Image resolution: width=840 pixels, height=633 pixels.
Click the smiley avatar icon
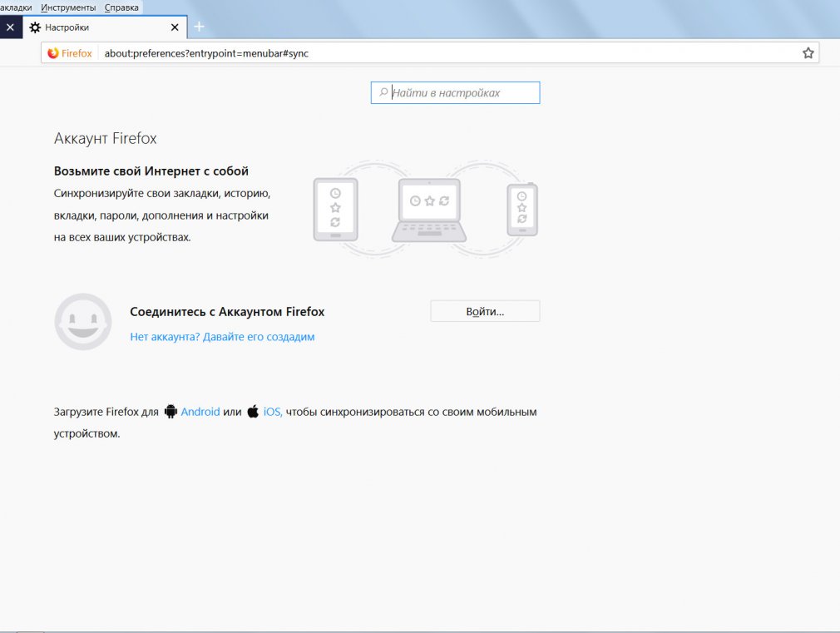83,322
